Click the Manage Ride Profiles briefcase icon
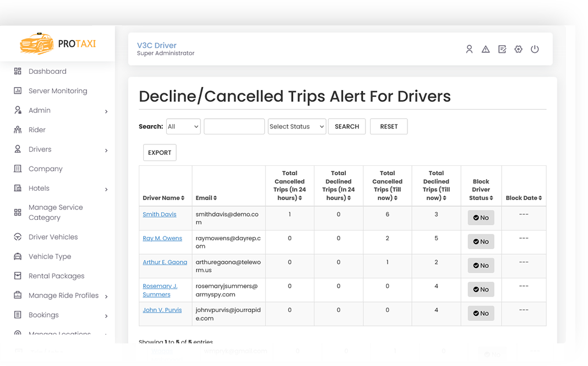Image resolution: width=588 pixels, height=366 pixels. 18,295
